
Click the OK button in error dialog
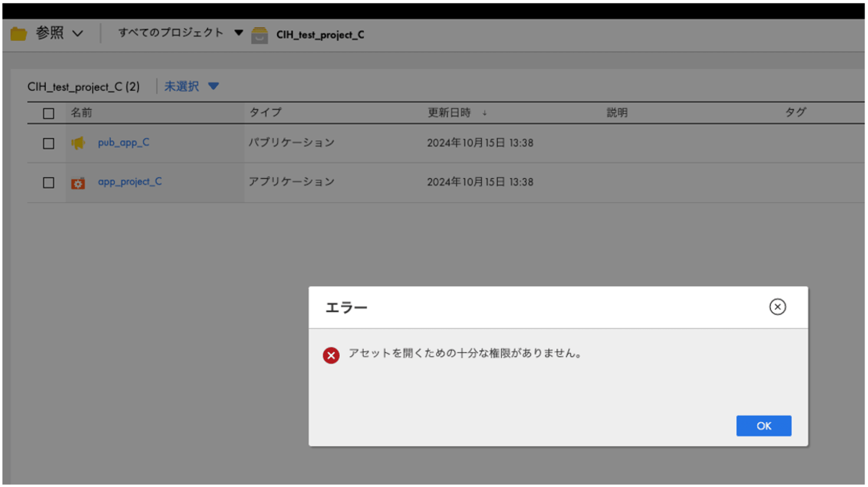tap(763, 425)
